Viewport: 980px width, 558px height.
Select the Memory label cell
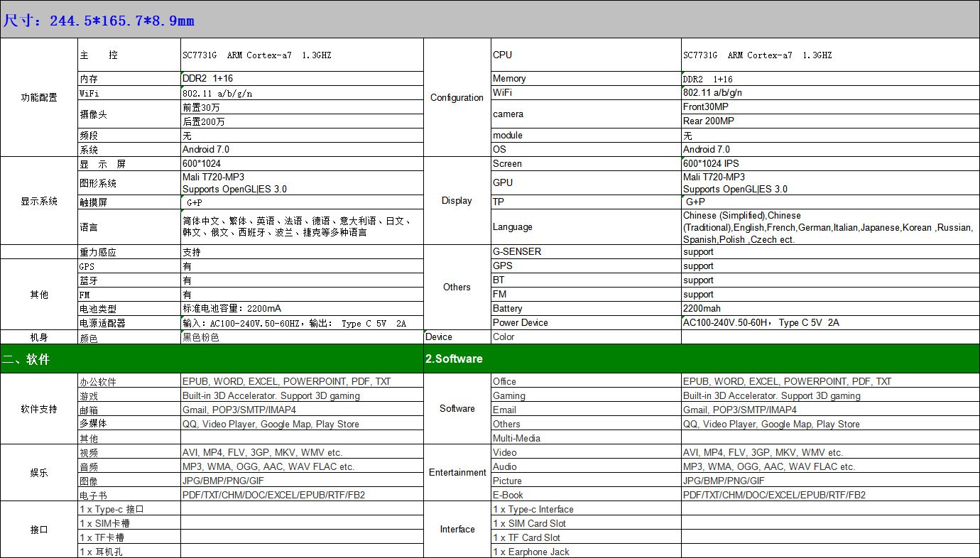(x=585, y=79)
